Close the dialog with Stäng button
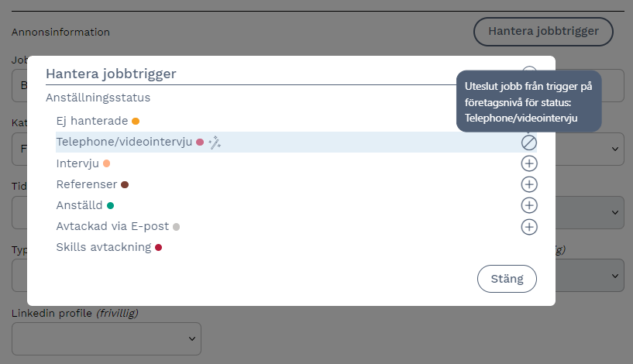Viewport: 633px width, 364px height. 507,279
